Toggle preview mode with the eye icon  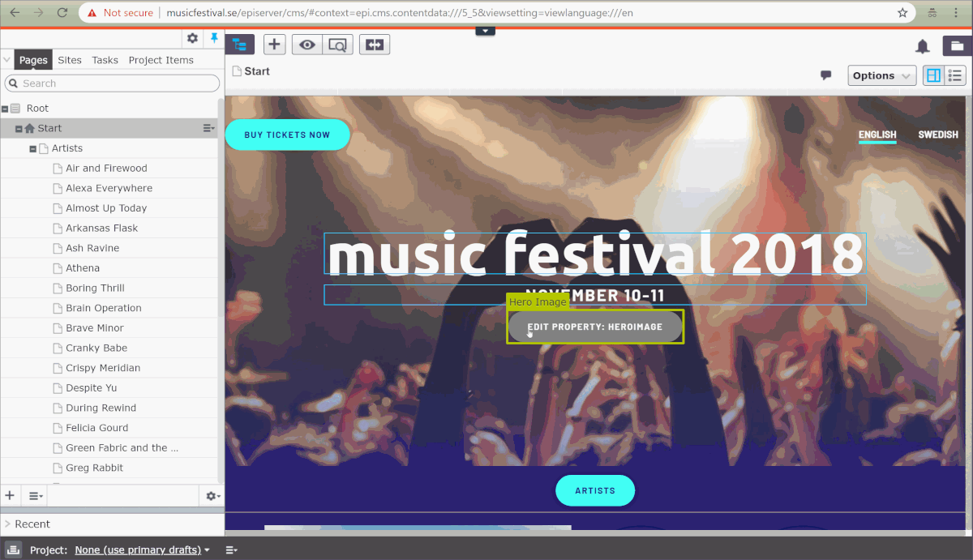click(307, 45)
